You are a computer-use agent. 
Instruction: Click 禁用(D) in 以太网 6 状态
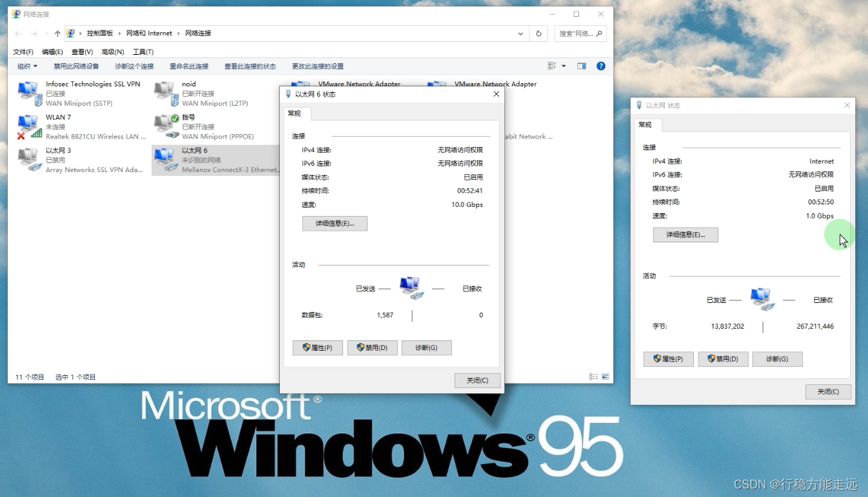pyautogui.click(x=372, y=347)
